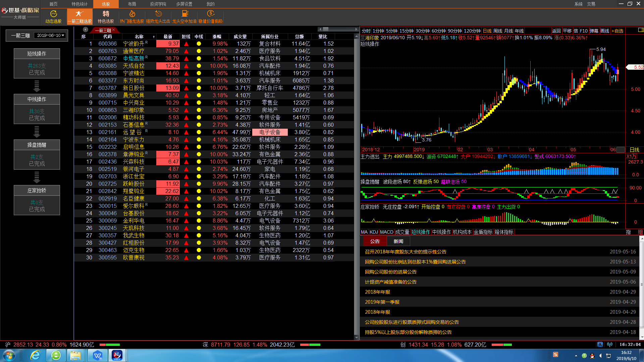
Task: Open the 特色统计 menu tab
Action: click(79, 4)
